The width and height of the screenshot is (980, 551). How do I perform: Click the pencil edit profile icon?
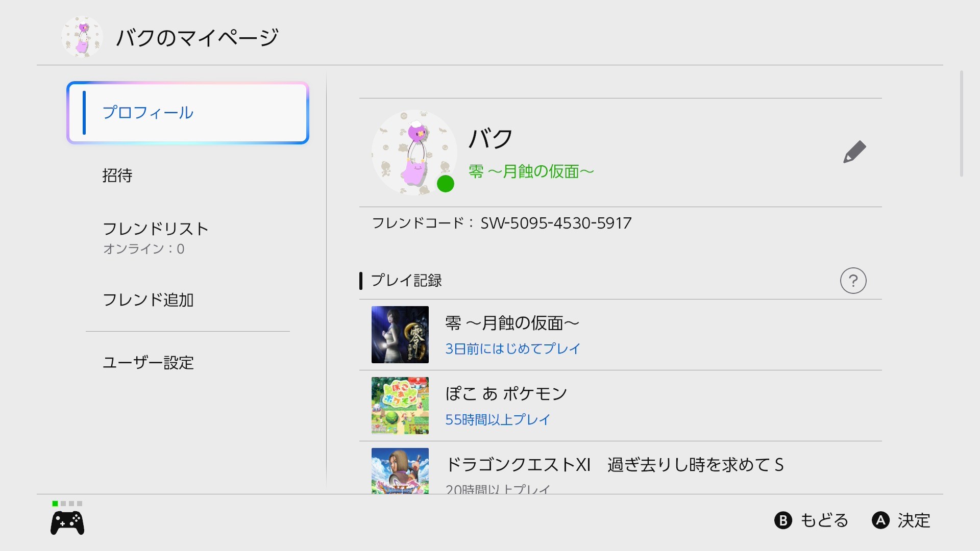click(854, 152)
